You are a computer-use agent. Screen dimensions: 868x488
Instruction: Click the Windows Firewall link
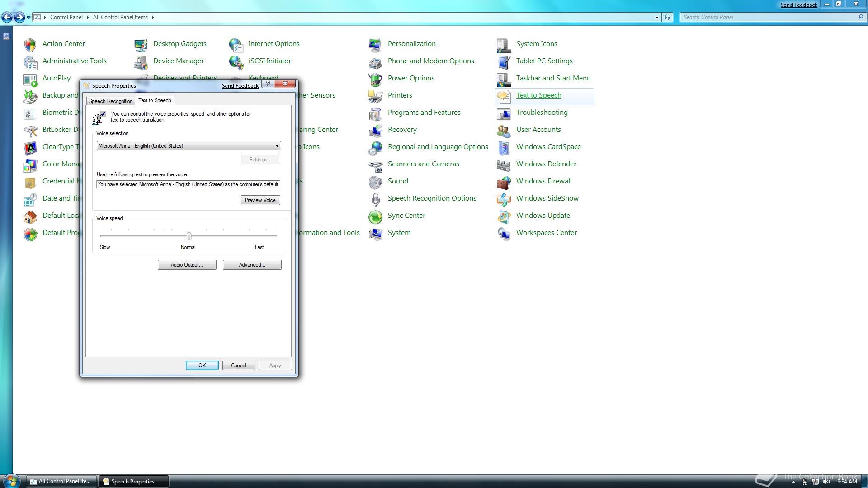tap(544, 181)
